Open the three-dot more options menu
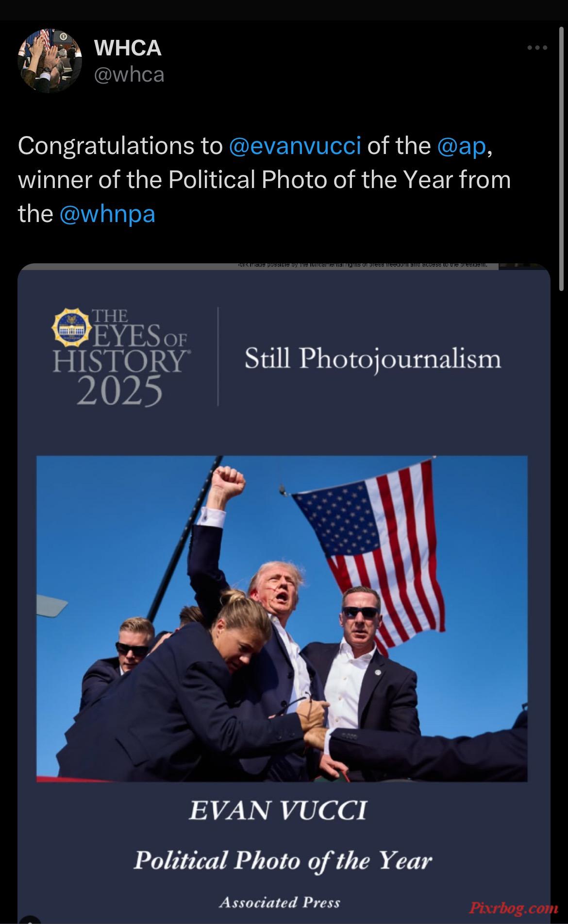The width and height of the screenshot is (568, 924). (537, 48)
